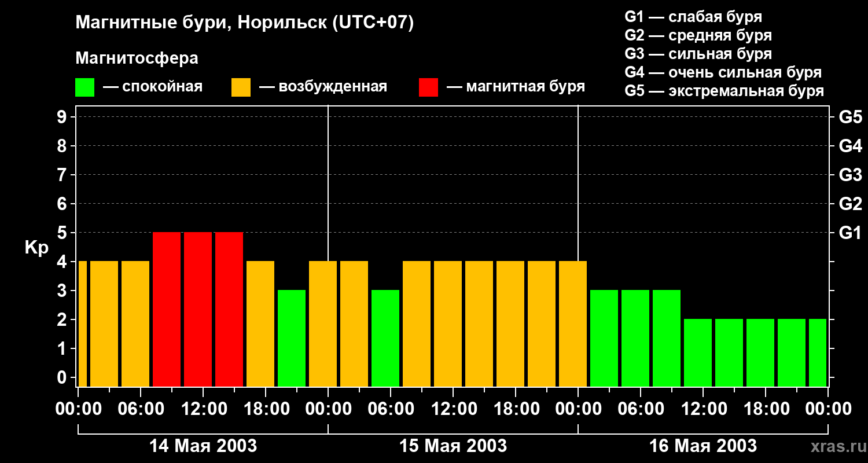Click the G1 label on right axis
Viewport: 868px width, 463px height.
850,233
